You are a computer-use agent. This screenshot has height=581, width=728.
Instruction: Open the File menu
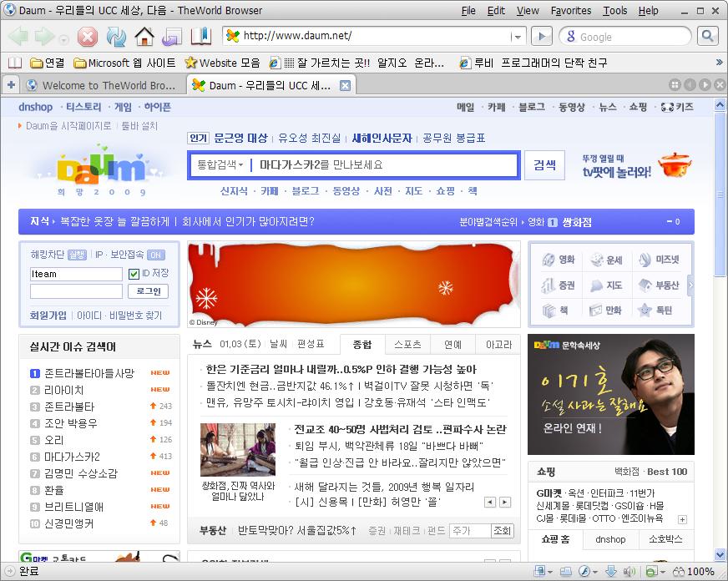(x=468, y=10)
